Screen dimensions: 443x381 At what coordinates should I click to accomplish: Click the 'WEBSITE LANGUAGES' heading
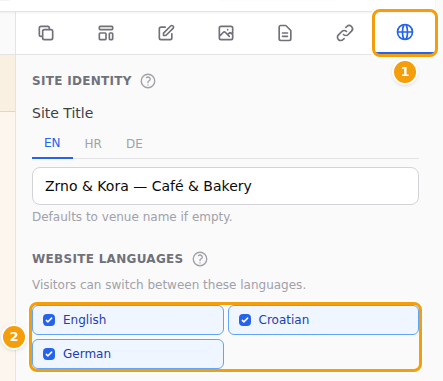pyautogui.click(x=108, y=259)
